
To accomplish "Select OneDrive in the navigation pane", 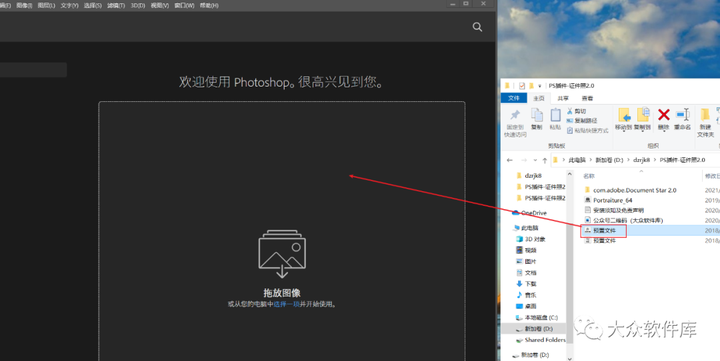I will click(x=534, y=213).
